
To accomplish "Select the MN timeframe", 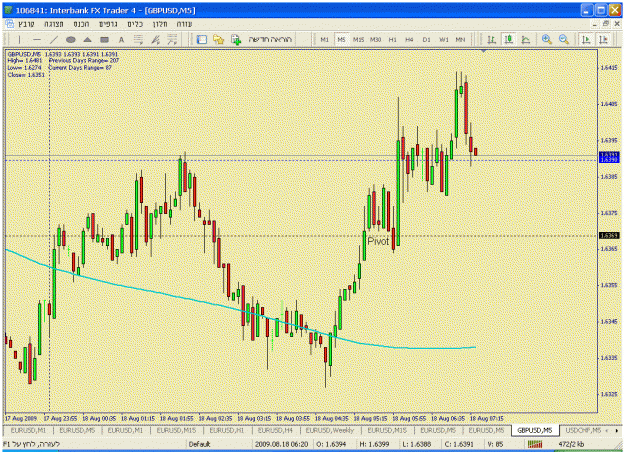I will (x=460, y=39).
